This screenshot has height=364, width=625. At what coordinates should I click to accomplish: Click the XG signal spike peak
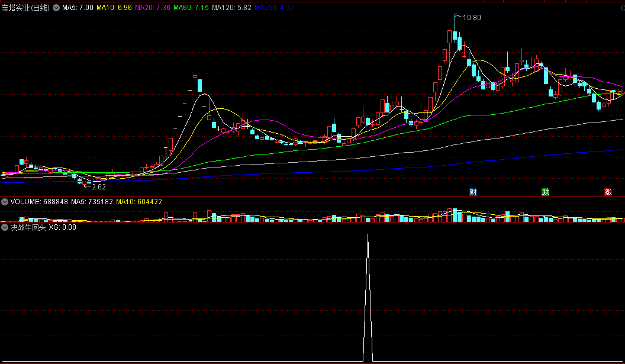368,235
